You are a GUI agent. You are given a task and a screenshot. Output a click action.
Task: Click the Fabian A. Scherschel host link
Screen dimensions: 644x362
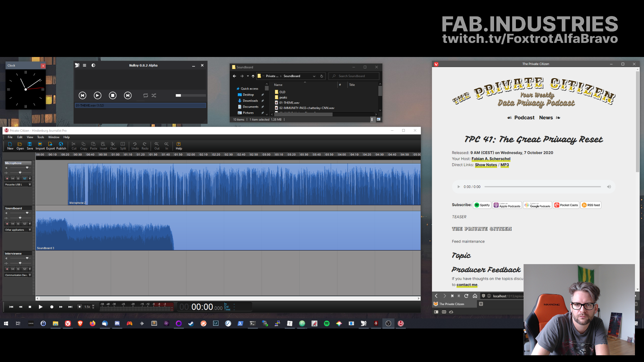(491, 159)
